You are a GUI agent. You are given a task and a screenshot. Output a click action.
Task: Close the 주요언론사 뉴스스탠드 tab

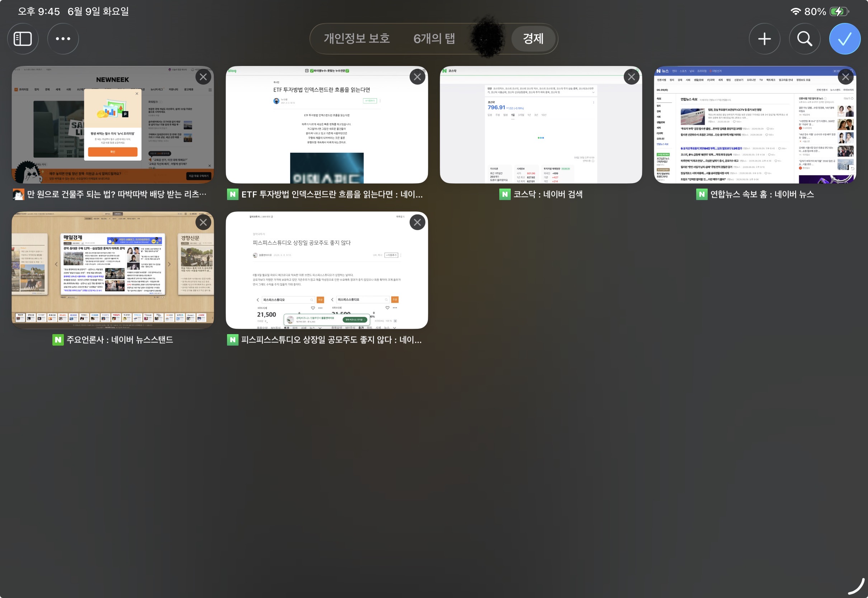203,223
